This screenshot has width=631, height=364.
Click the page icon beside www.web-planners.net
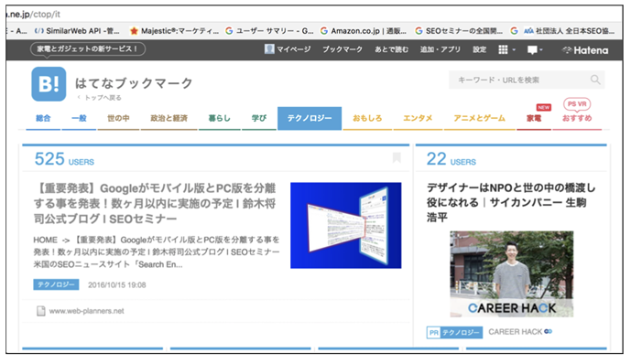[40, 311]
